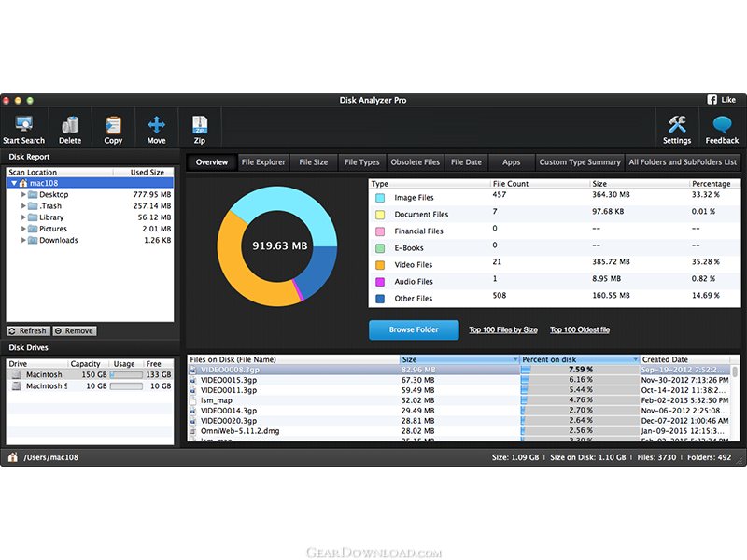Image resolution: width=747 pixels, height=560 pixels.
Task: Click the file icon of VIDEO0011.3gp
Action: tap(193, 390)
